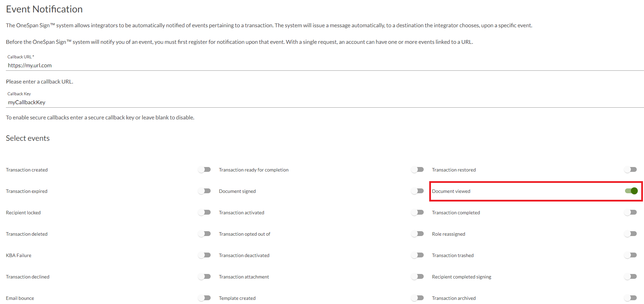Turn on Role reassigned notification
Screen dimensions: 644x304
point(631,234)
